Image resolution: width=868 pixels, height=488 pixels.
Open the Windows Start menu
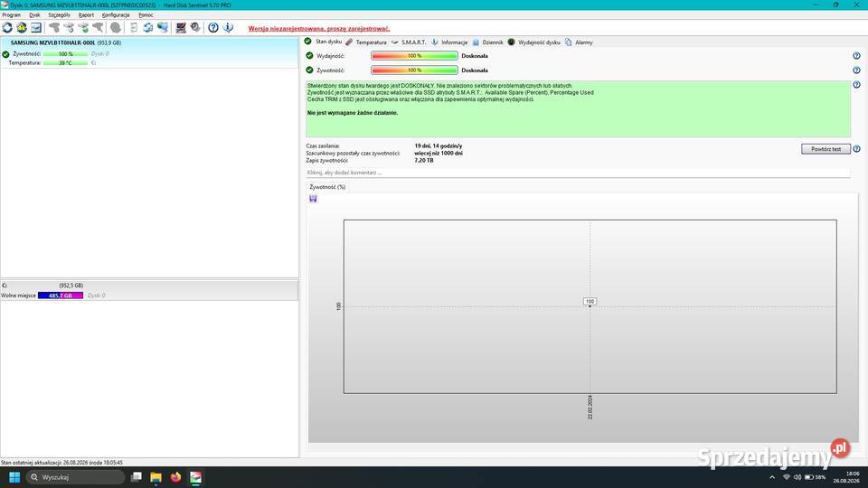[x=14, y=477]
